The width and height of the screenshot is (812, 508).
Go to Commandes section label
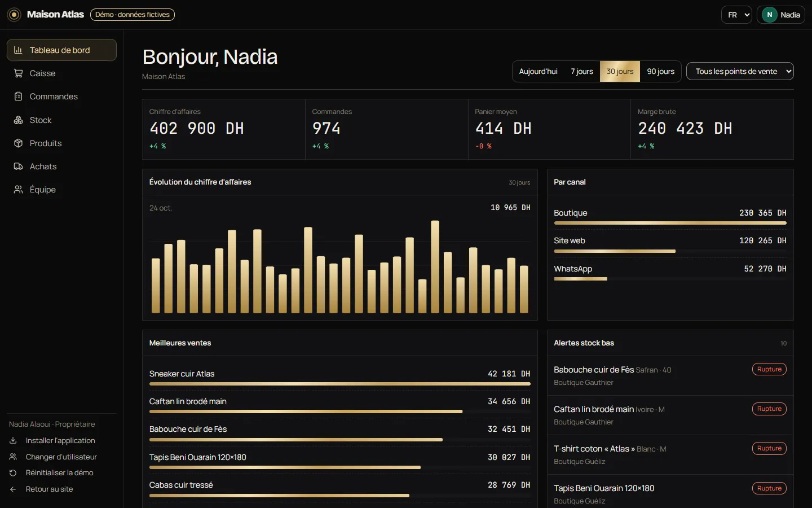(54, 97)
